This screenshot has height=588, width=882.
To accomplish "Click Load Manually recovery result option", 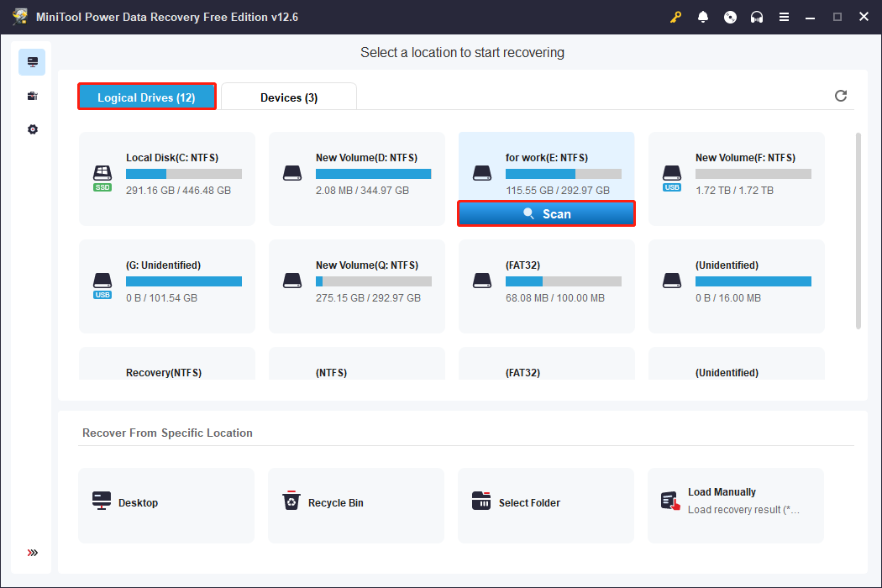I will (x=735, y=501).
